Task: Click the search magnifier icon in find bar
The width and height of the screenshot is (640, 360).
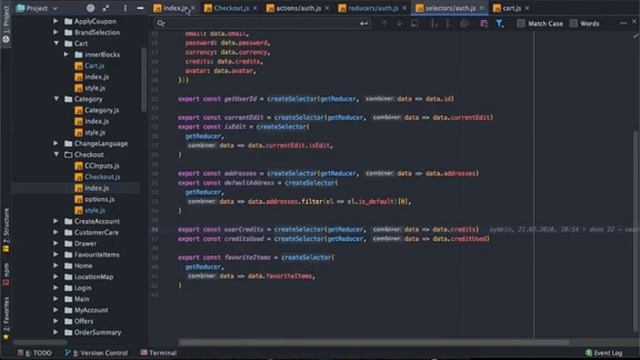Action: 161,23
